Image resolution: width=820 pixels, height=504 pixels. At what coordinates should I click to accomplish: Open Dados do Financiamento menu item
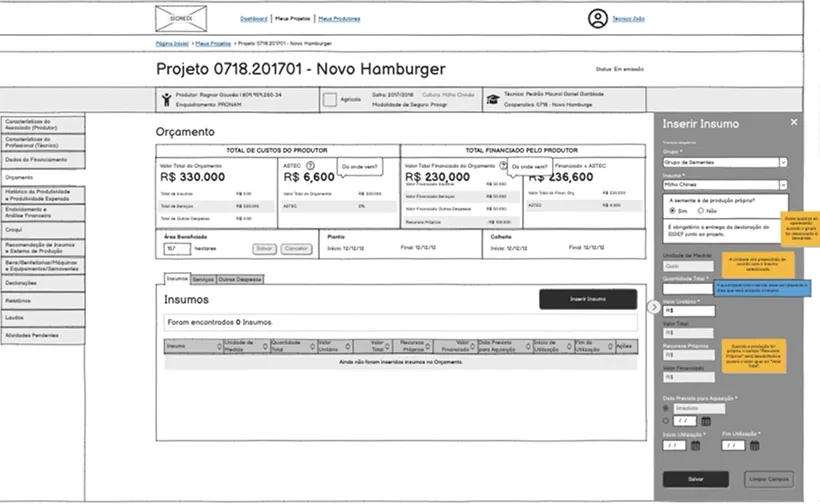point(42,160)
